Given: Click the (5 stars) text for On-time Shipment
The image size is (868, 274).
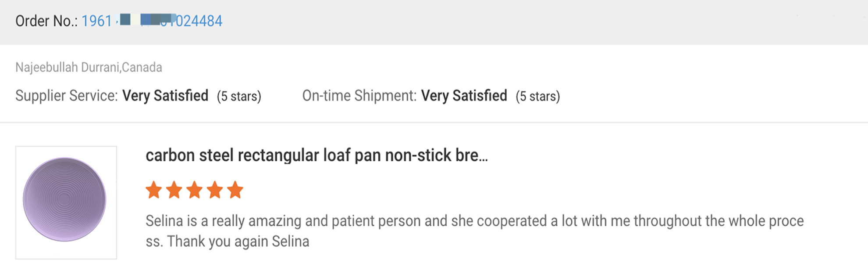Looking at the screenshot, I should (539, 96).
